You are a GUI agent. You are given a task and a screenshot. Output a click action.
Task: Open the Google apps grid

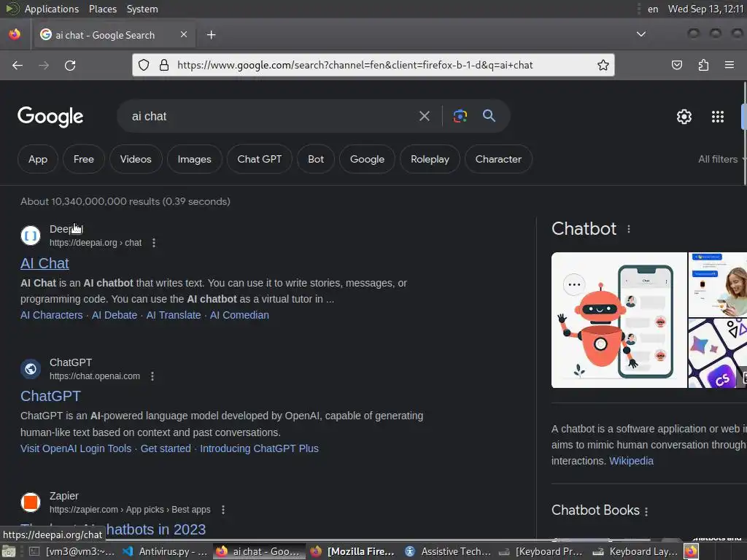pyautogui.click(x=718, y=117)
